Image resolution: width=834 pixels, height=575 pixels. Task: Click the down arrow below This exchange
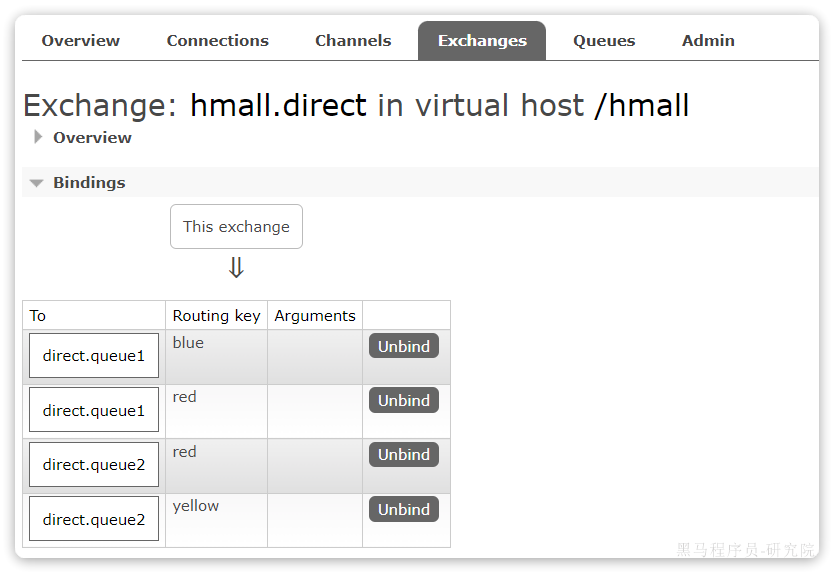pyautogui.click(x=236, y=268)
